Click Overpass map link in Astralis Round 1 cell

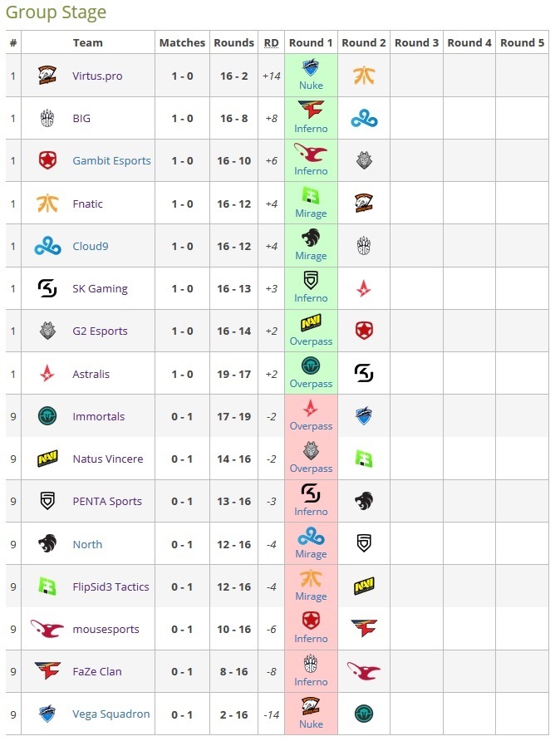coord(311,384)
